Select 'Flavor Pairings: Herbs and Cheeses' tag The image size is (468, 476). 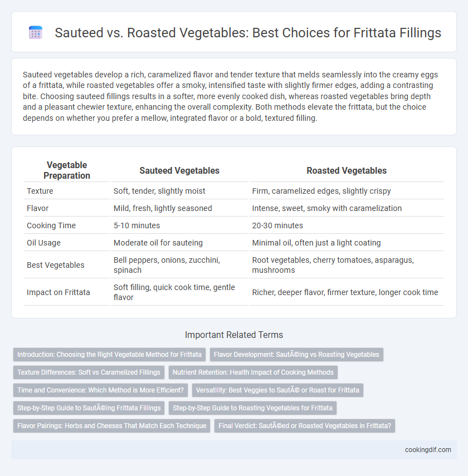coord(111,426)
